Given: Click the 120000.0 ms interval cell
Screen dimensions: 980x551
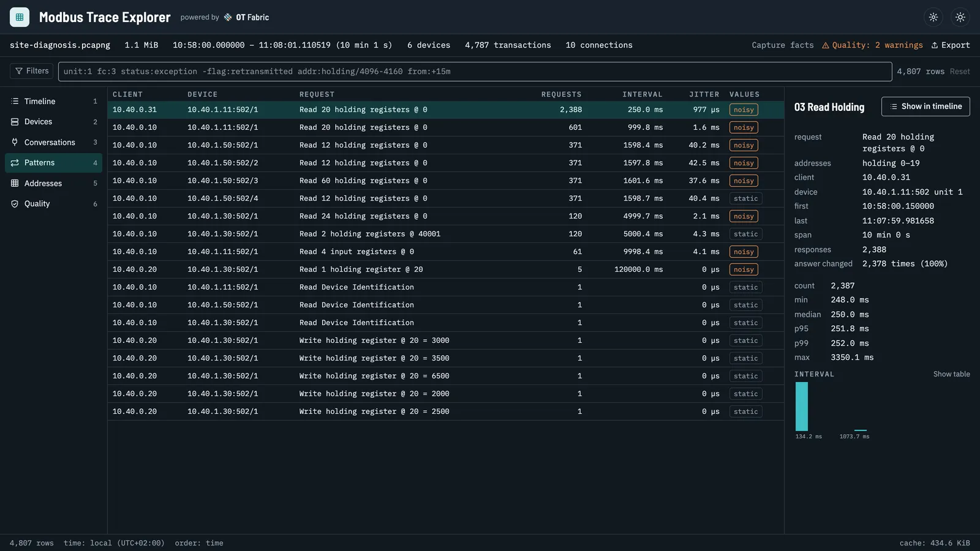Looking at the screenshot, I should (638, 269).
